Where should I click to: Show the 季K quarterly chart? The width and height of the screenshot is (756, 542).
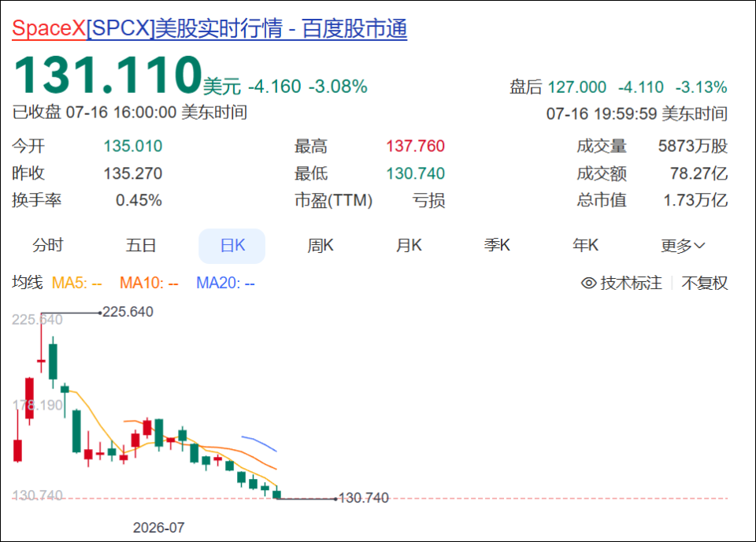pos(497,246)
